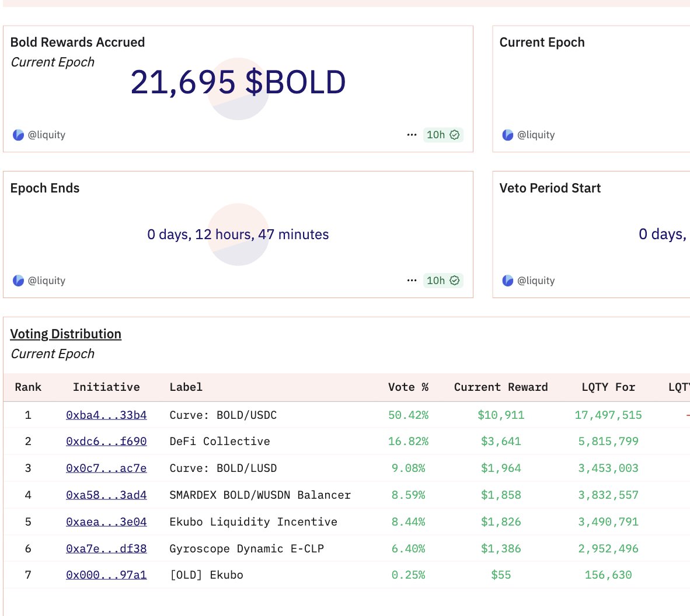The image size is (690, 616).
Task: Click the 10h refresh badge on Bold Rewards Accrued
Action: pyautogui.click(x=442, y=135)
